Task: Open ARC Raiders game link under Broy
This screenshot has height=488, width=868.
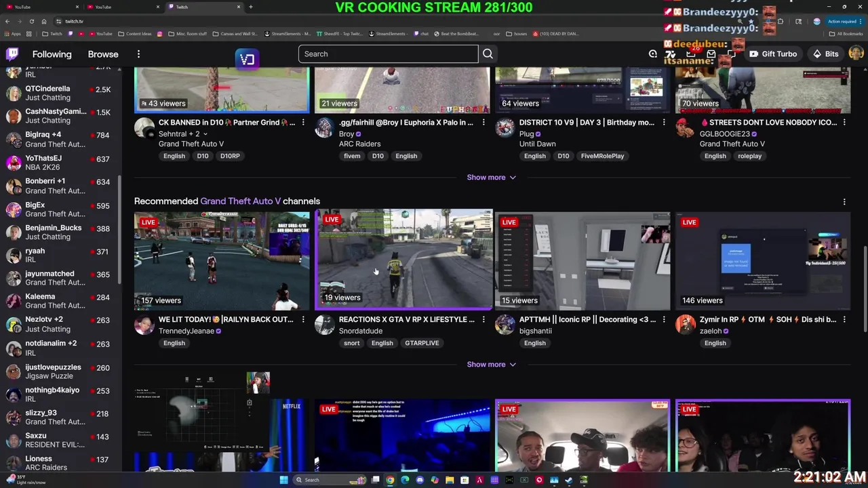Action: pos(359,144)
